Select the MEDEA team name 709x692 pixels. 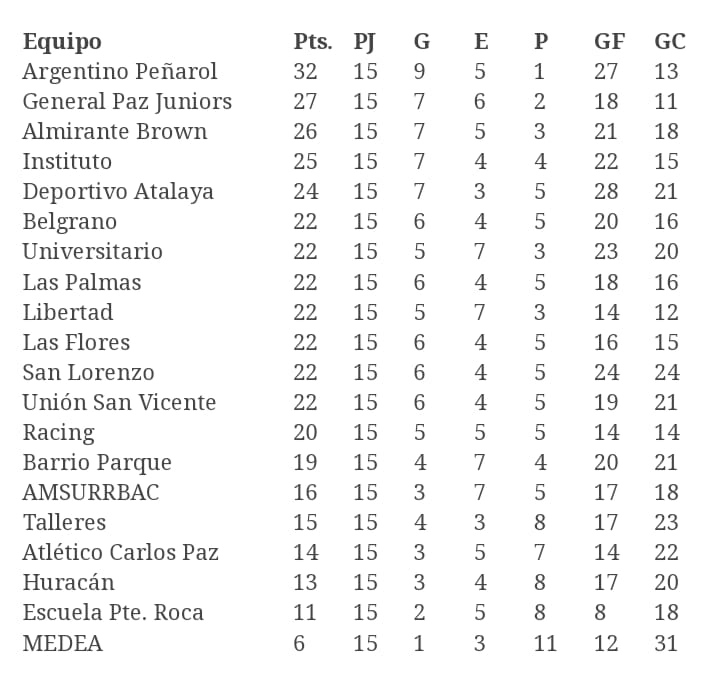pyautogui.click(x=62, y=643)
